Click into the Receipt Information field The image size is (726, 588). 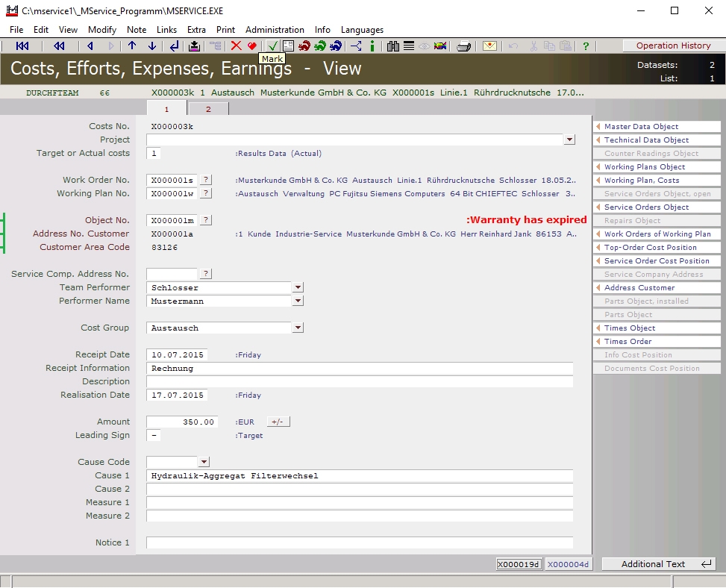359,368
